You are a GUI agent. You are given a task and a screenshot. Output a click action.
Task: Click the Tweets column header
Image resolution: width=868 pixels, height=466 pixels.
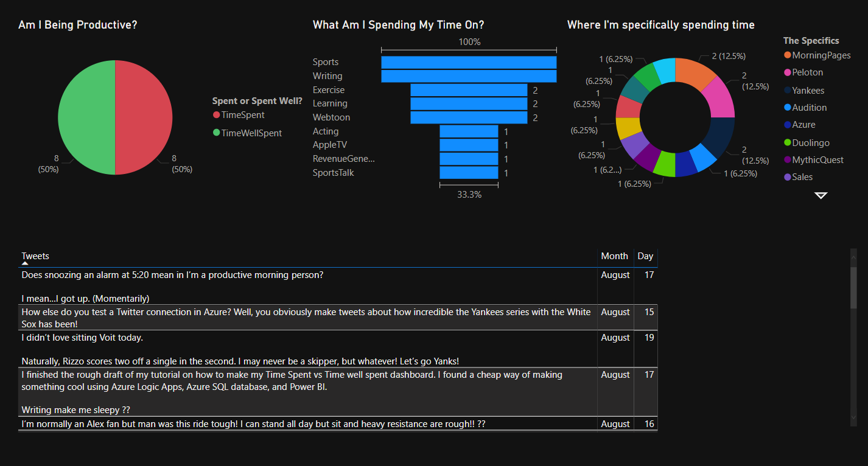pos(35,256)
